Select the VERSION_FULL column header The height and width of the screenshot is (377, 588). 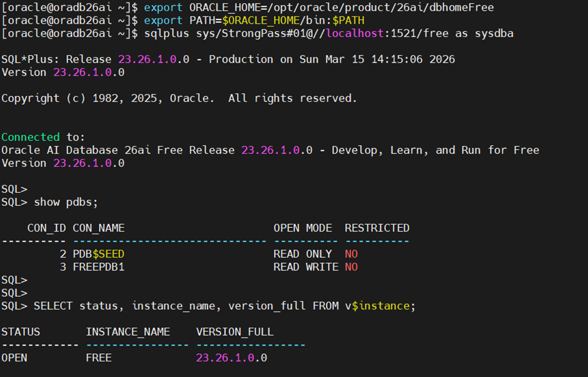tap(235, 332)
